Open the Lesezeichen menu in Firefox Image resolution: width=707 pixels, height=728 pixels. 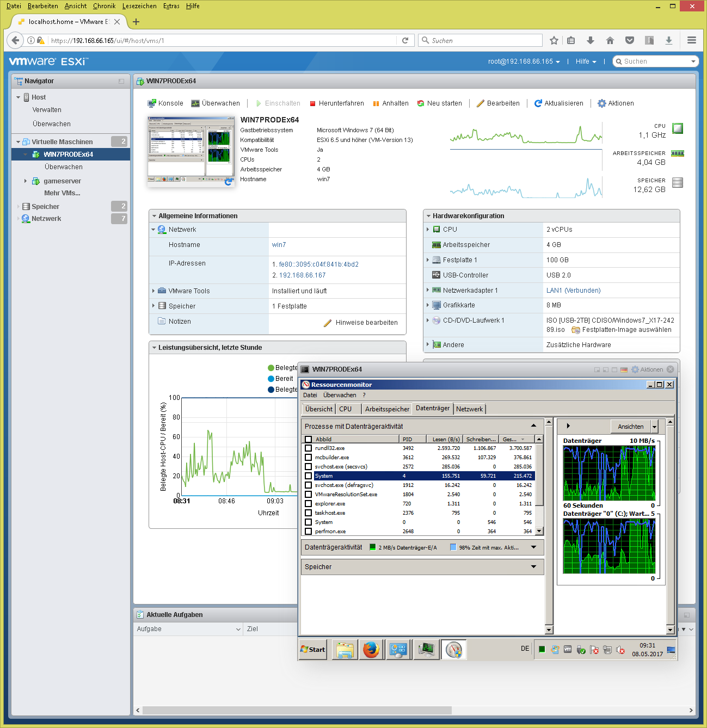click(x=139, y=6)
